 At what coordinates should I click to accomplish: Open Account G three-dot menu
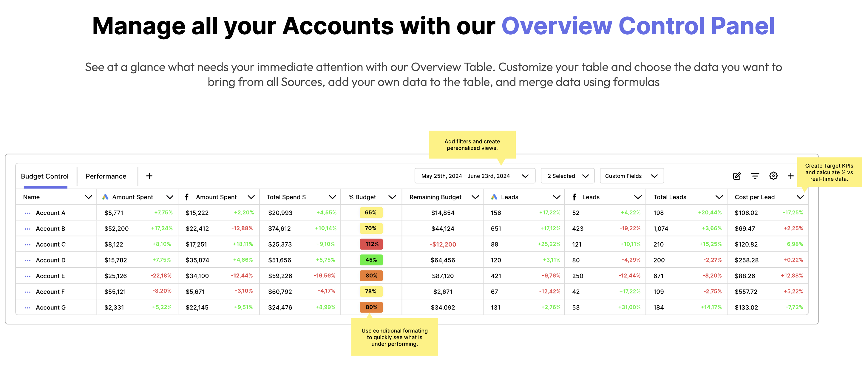28,307
